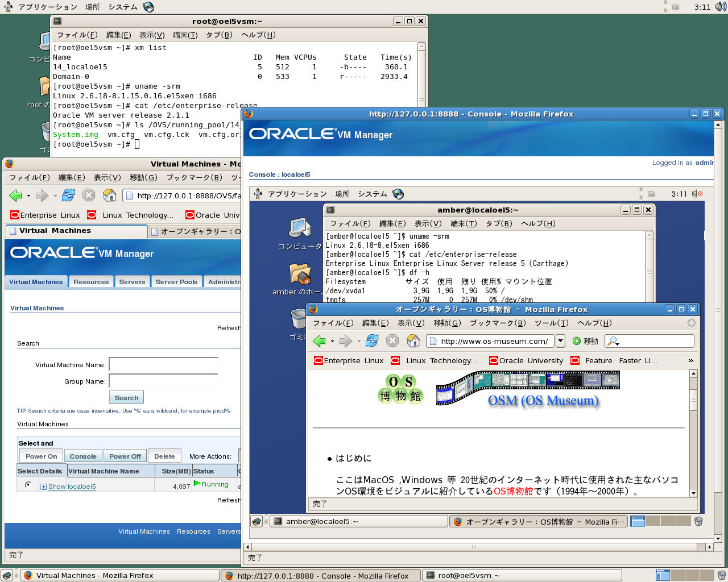Image resolution: width=728 pixels, height=582 pixels.
Task: Click web browser launcher in guest top panel
Action: tap(399, 194)
